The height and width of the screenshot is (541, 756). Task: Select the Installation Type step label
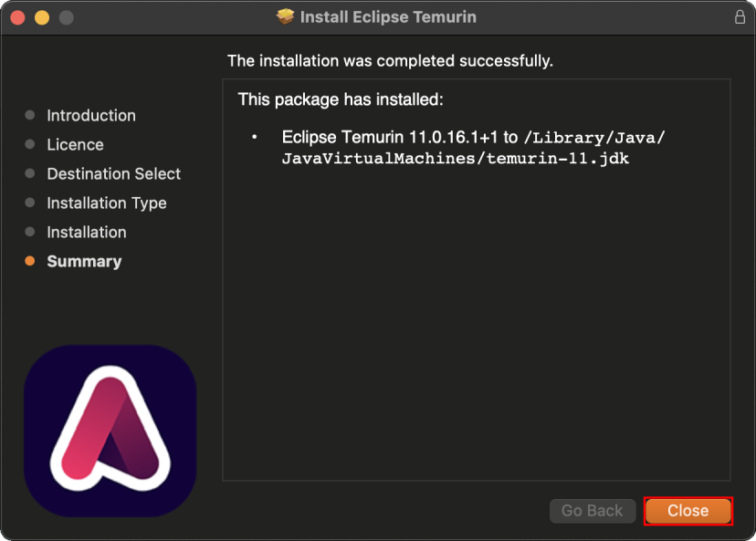click(x=107, y=203)
